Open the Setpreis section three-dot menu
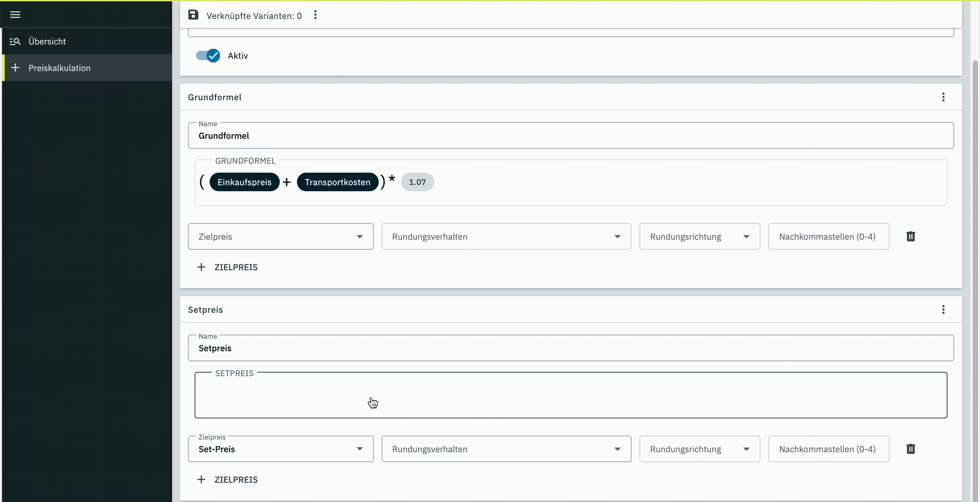 tap(943, 309)
